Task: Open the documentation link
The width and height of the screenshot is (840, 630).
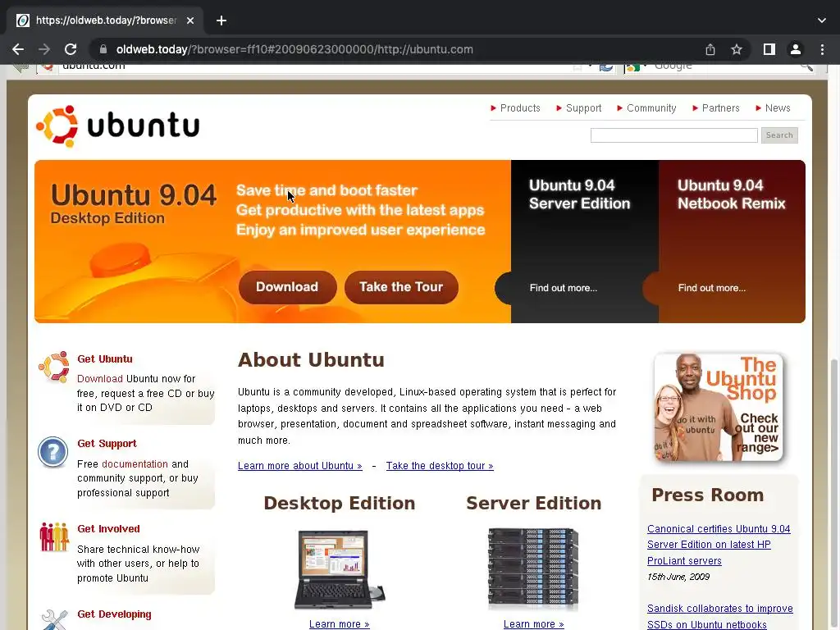Action: click(135, 464)
